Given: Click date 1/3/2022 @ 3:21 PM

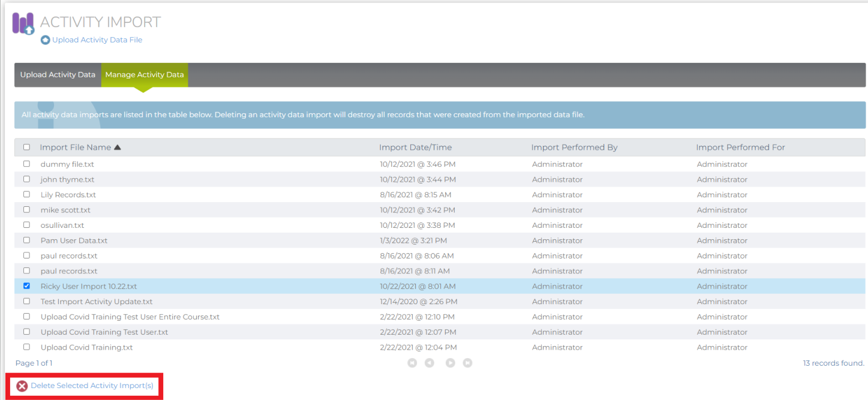Looking at the screenshot, I should pyautogui.click(x=413, y=240).
